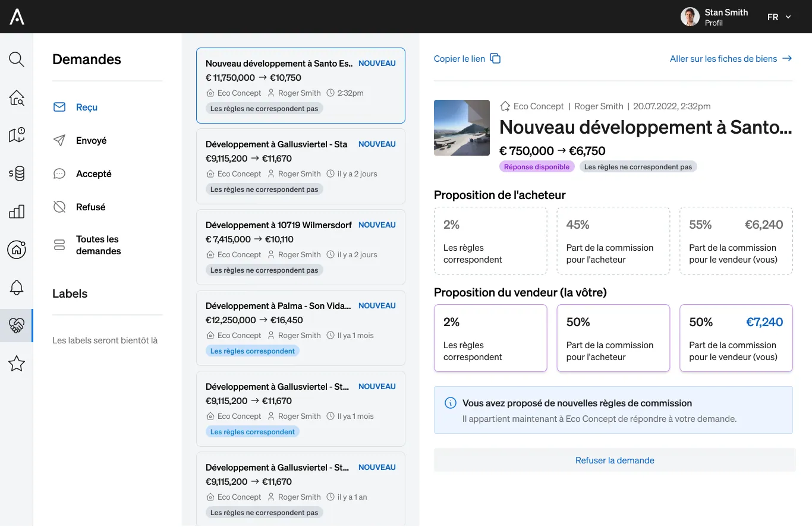The height and width of the screenshot is (527, 812).
Task: Click the info icon in the commission notice
Action: (x=451, y=403)
